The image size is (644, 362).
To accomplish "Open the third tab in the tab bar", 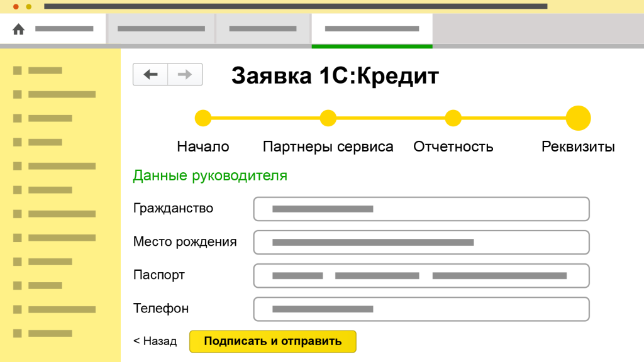I will pyautogui.click(x=263, y=29).
